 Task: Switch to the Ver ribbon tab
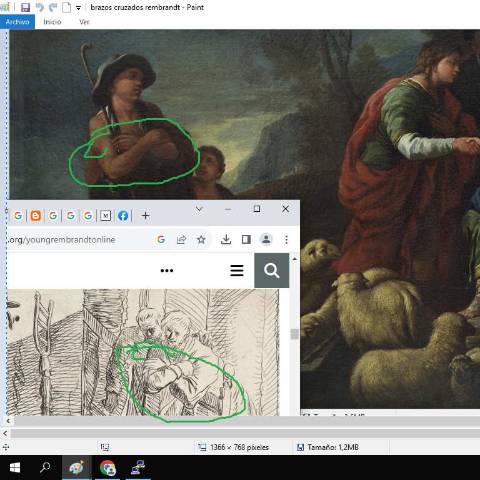84,22
